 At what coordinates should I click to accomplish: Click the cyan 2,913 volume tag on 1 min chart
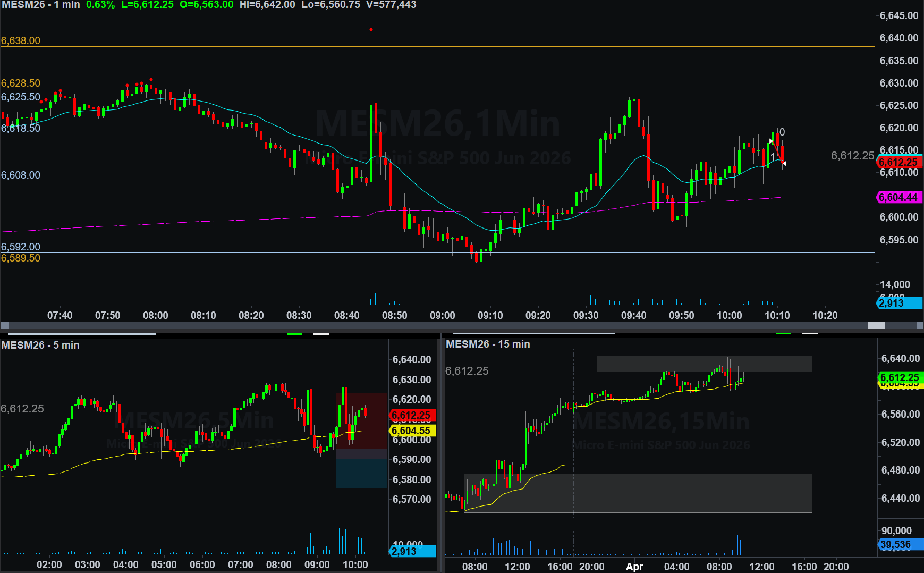click(x=898, y=303)
